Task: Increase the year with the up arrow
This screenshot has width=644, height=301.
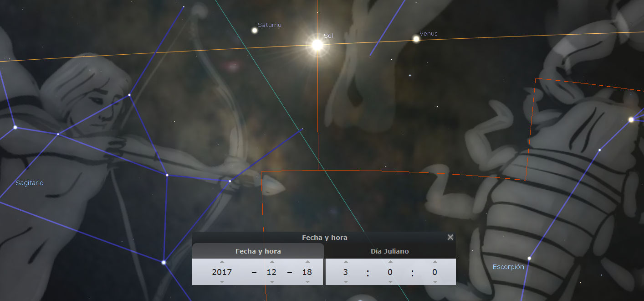Action: point(222,262)
